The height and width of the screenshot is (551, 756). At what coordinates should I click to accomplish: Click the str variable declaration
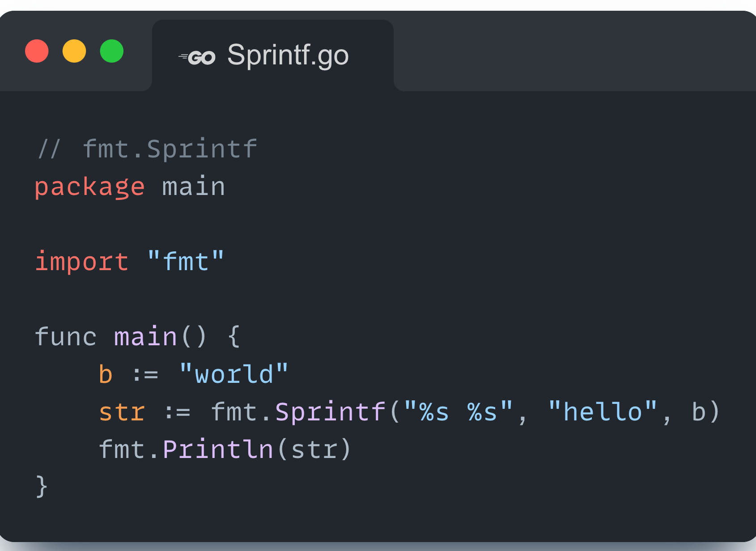pyautogui.click(x=122, y=412)
